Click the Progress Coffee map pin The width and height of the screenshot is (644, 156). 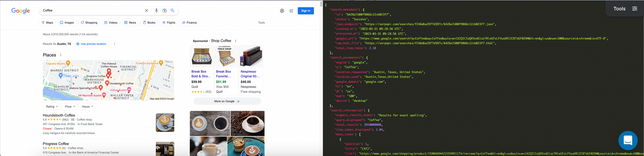pos(108,76)
